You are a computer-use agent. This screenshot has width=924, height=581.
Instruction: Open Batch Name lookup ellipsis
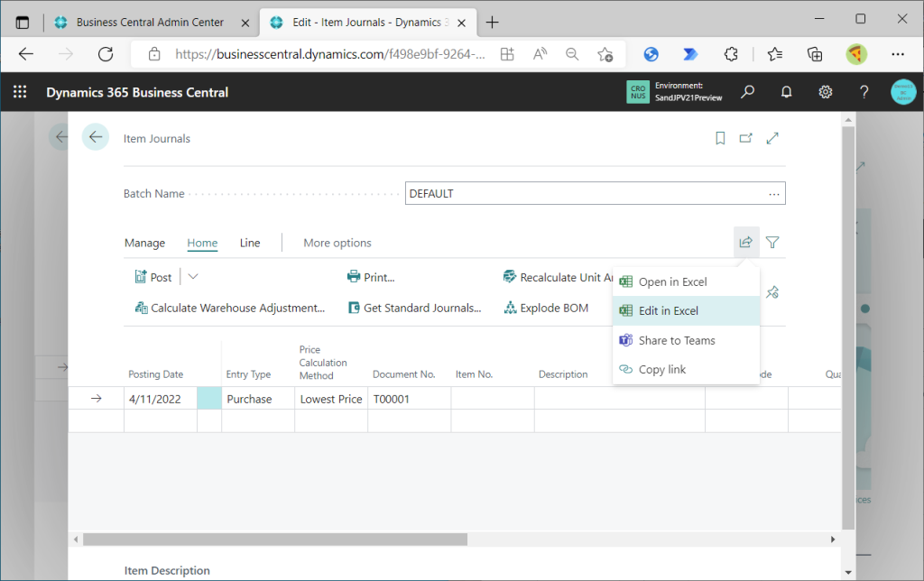(773, 194)
